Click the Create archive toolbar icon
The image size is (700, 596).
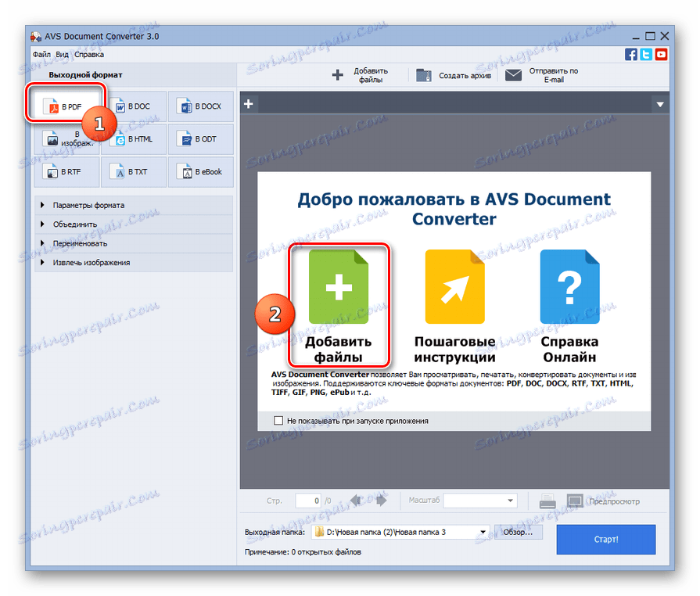tap(424, 75)
